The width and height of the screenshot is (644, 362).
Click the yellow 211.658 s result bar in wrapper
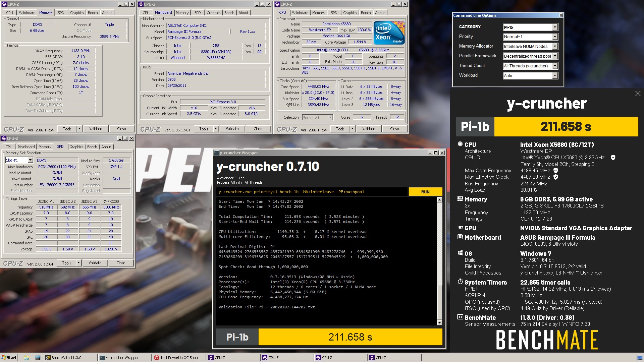[350, 337]
